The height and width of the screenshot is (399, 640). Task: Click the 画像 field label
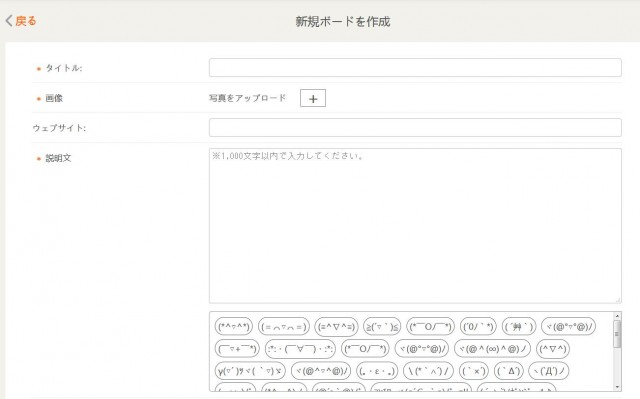[x=54, y=98]
